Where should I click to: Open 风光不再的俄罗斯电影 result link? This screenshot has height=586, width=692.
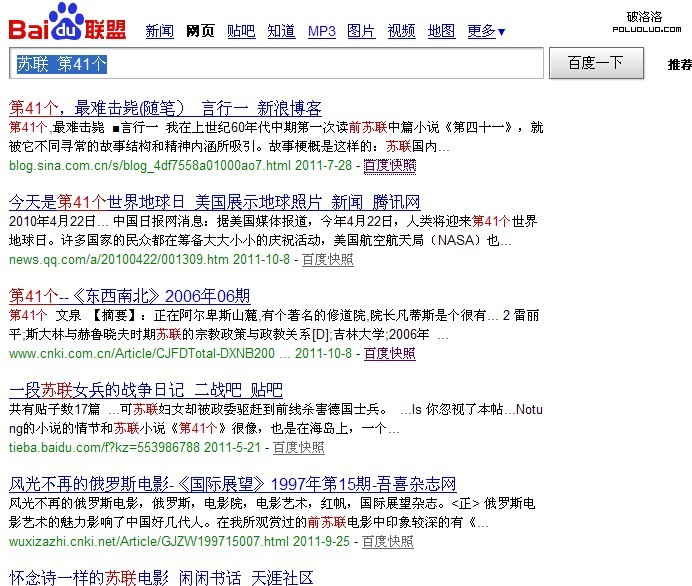[x=233, y=483]
